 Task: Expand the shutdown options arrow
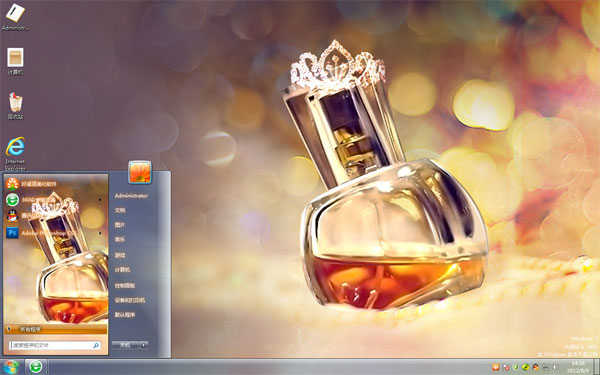(x=143, y=345)
